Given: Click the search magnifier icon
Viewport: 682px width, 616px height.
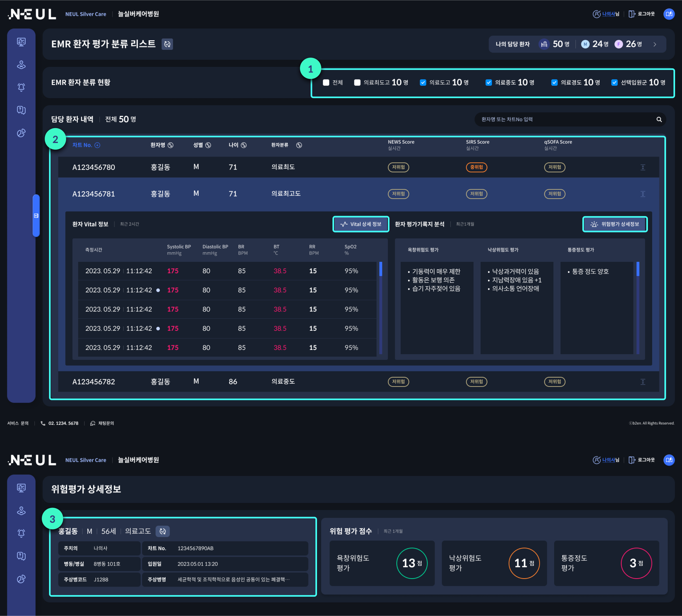Looking at the screenshot, I should [659, 119].
